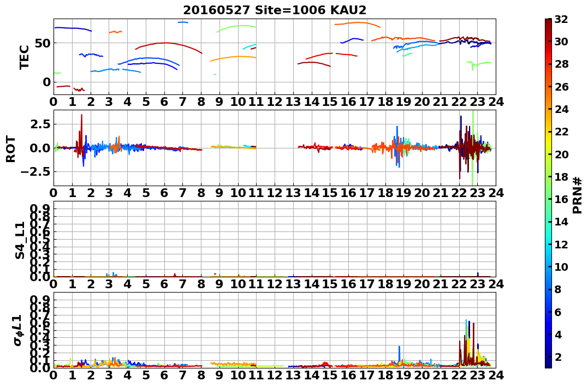Click the "ROT" y-axis label
The width and height of the screenshot is (588, 387).
(x=11, y=149)
